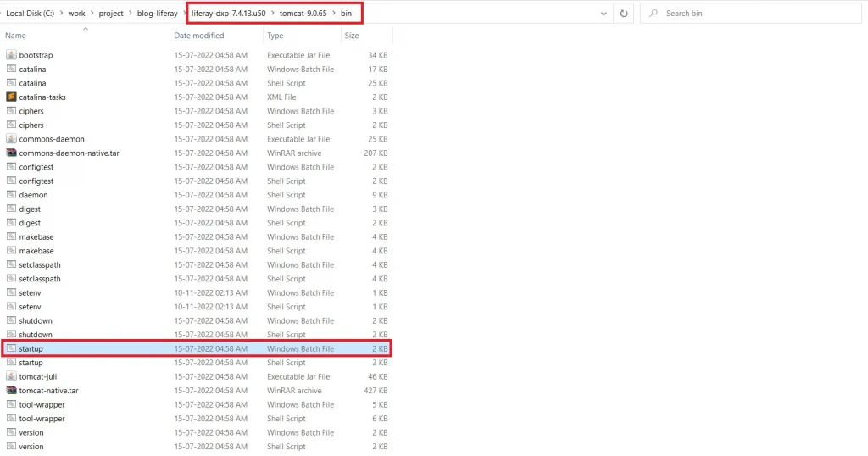Select the startup Windows Batch File icon

(x=11, y=348)
